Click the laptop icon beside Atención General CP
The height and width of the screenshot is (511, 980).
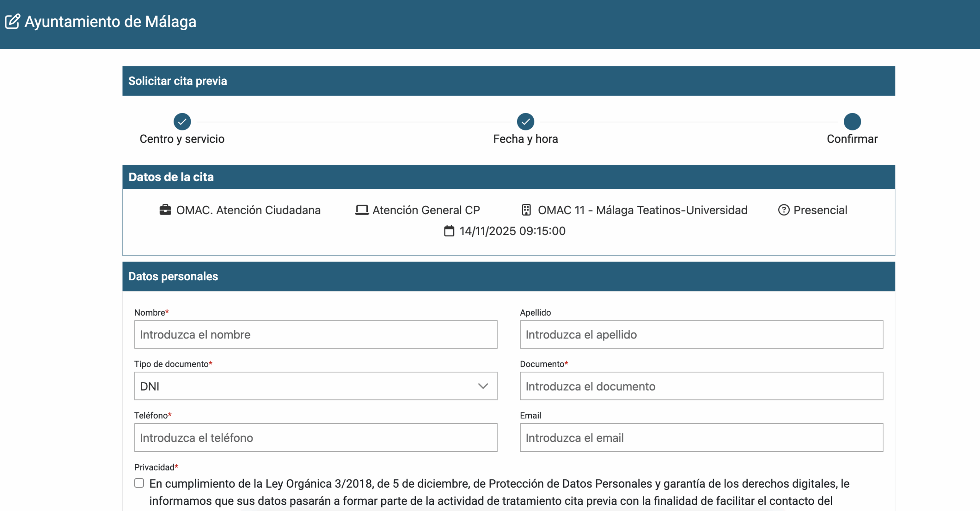click(x=361, y=210)
